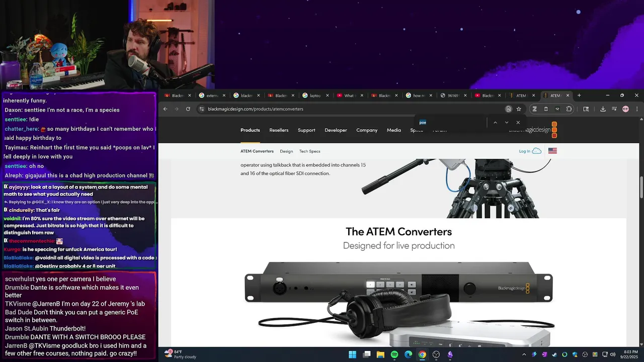The image size is (644, 362).
Task: Click the cloud icon next to Log In
Action: [537, 151]
